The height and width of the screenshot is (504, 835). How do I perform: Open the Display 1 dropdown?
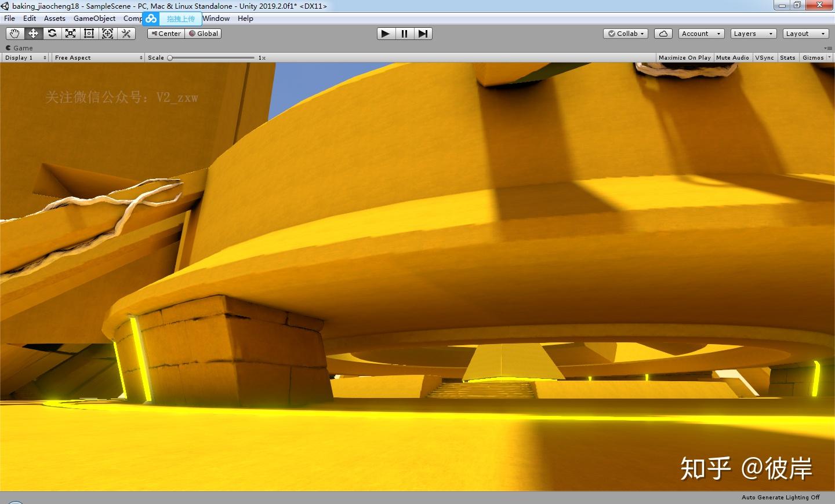26,58
